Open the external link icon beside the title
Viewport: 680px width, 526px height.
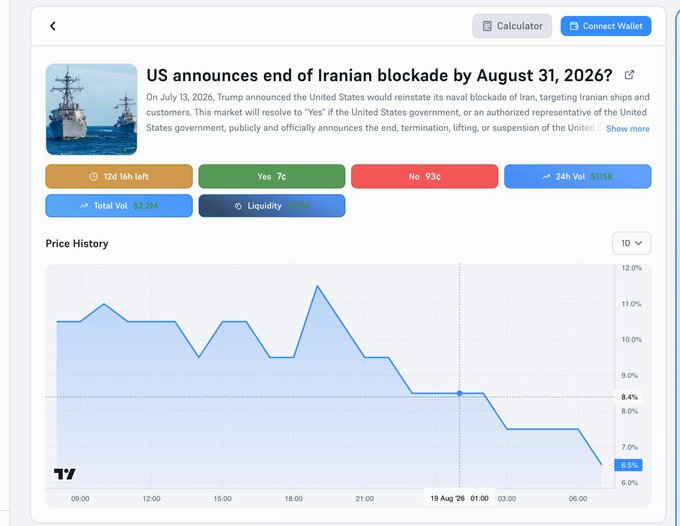pos(629,75)
